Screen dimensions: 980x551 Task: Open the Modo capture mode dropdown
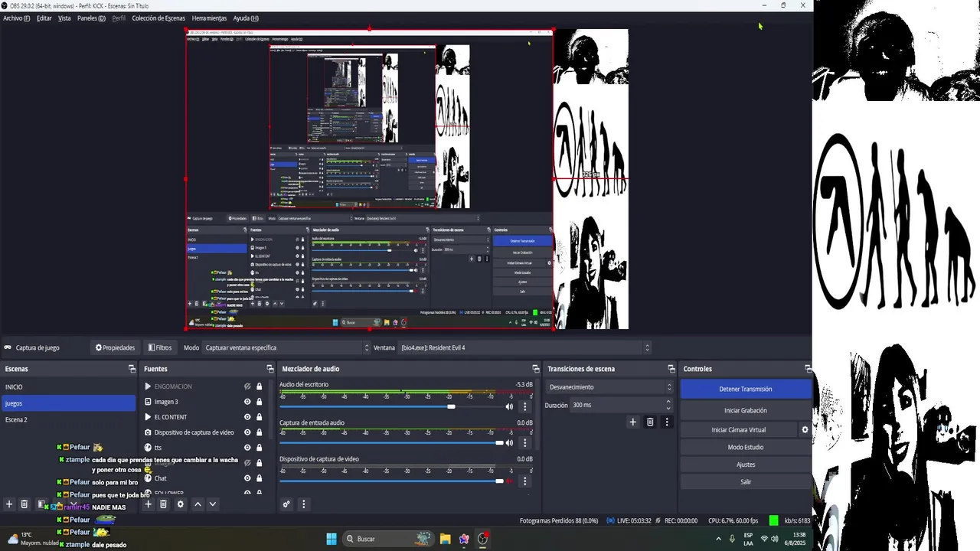[286, 347]
